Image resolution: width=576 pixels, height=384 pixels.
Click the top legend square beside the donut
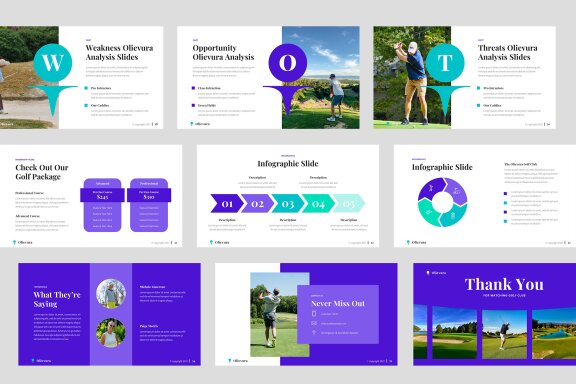[505, 193]
